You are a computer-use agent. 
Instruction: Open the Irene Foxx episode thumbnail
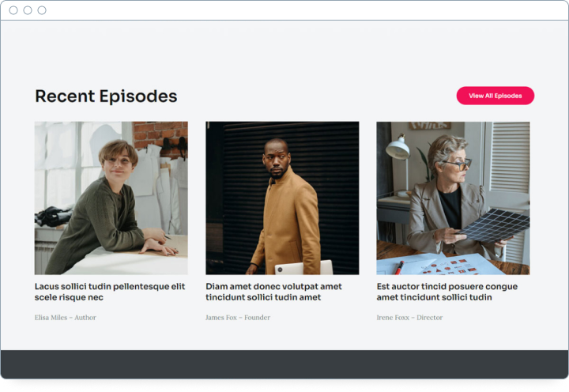[453, 198]
